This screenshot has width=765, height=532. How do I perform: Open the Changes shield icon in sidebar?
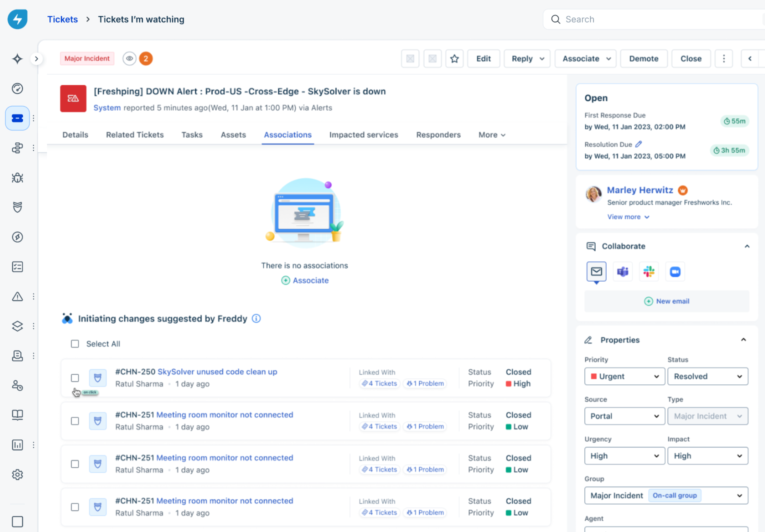[17, 207]
